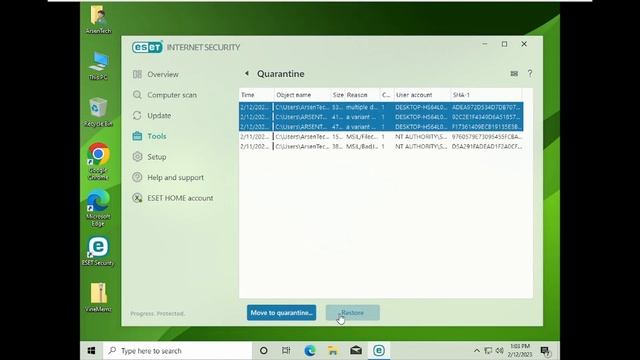Click the Move to quarantine button
640x360 pixels.
[281, 313]
